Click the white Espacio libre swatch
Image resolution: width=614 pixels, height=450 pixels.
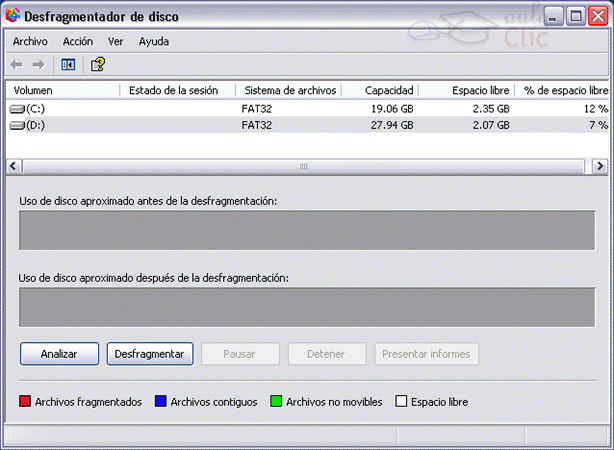[401, 401]
